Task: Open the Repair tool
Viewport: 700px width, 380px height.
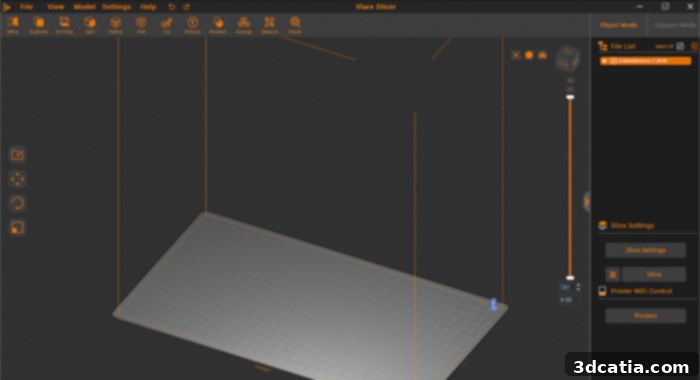Action: (x=295, y=25)
